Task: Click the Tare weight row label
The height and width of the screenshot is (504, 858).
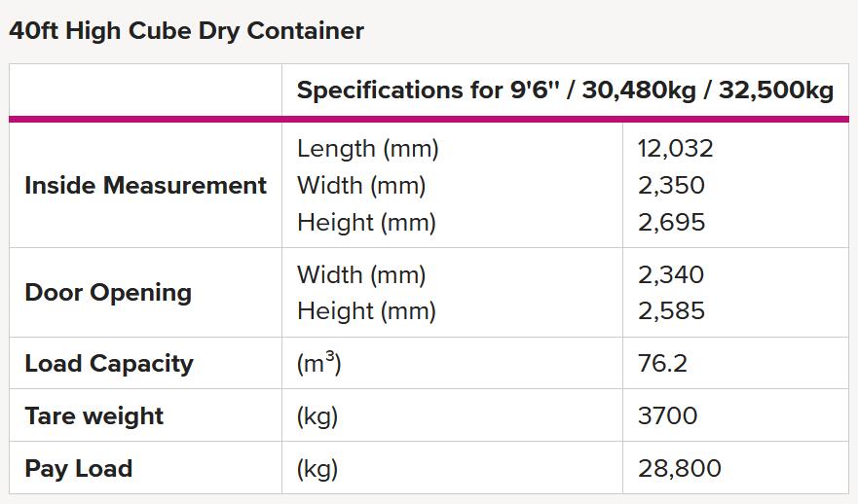Action: pos(94,416)
